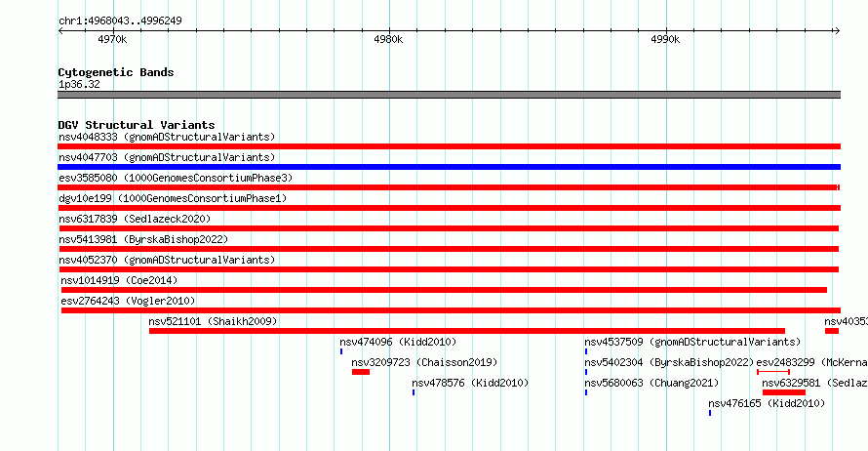Click the left arrow end of ruler
Screen dimensions: 868x451
pyautogui.click(x=60, y=31)
